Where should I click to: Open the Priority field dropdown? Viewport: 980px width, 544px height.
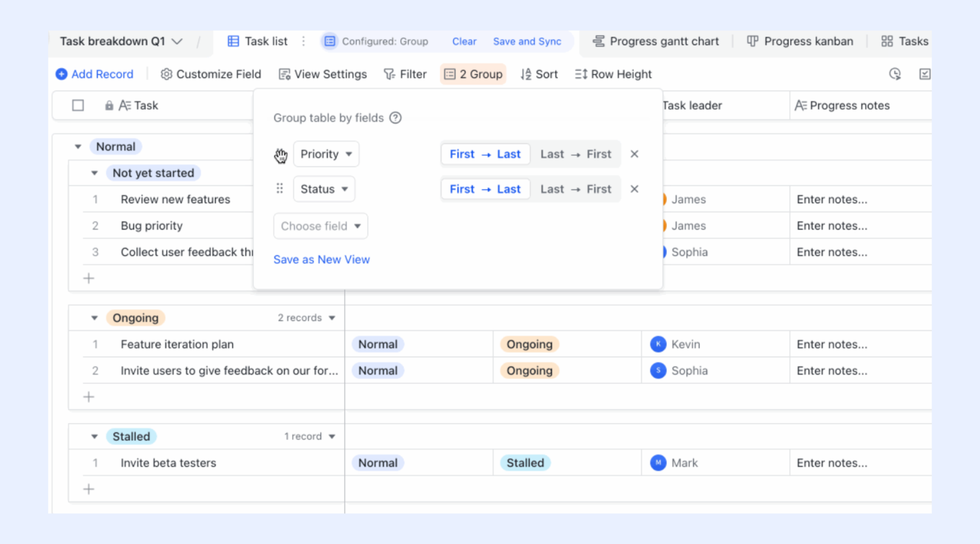click(326, 154)
